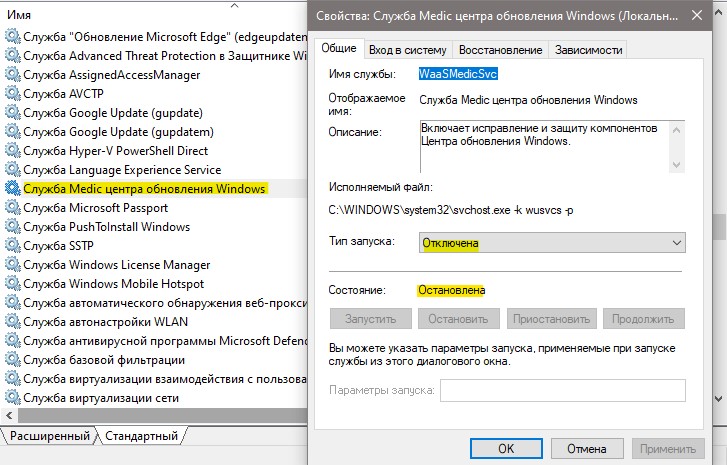Click gear icon of Служба базовой фильтрации
Viewport: 727px width, 465px height.
point(13,360)
